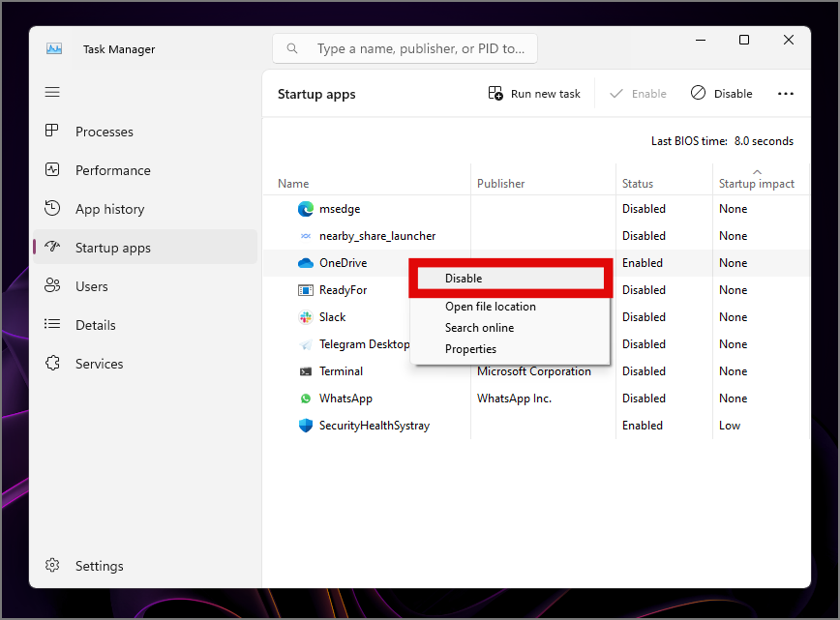The width and height of the screenshot is (840, 620).
Task: Click the Settings gear icon
Action: click(x=52, y=565)
